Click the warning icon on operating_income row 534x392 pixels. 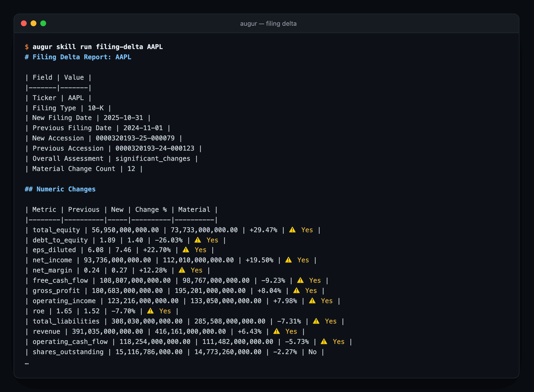pos(312,301)
